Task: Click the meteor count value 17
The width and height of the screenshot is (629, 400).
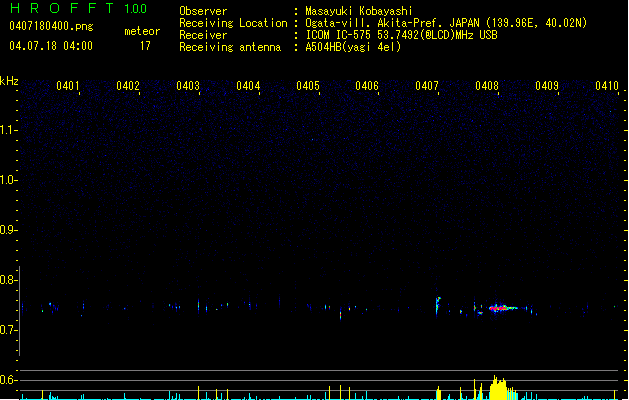Action: 145,46
